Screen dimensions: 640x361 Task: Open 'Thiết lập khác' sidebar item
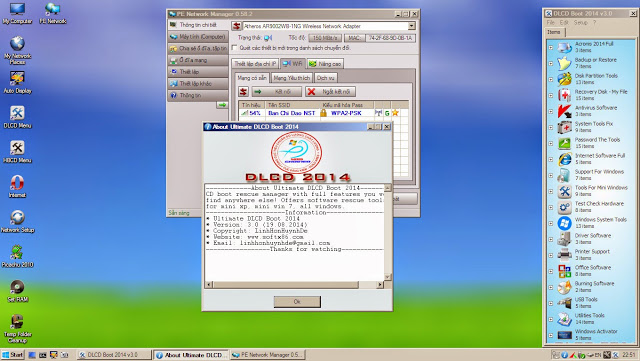(198, 83)
